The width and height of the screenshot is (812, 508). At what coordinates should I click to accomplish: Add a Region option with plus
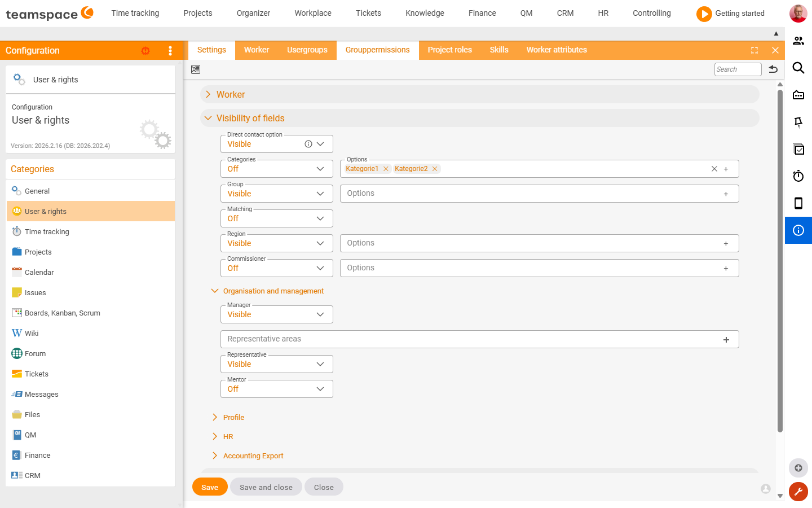tap(726, 243)
